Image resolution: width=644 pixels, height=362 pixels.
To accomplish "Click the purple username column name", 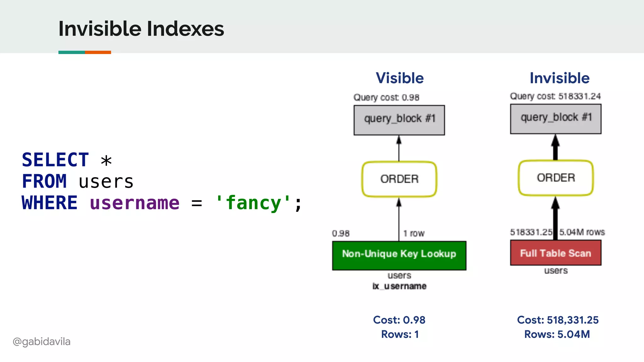I will tap(135, 203).
